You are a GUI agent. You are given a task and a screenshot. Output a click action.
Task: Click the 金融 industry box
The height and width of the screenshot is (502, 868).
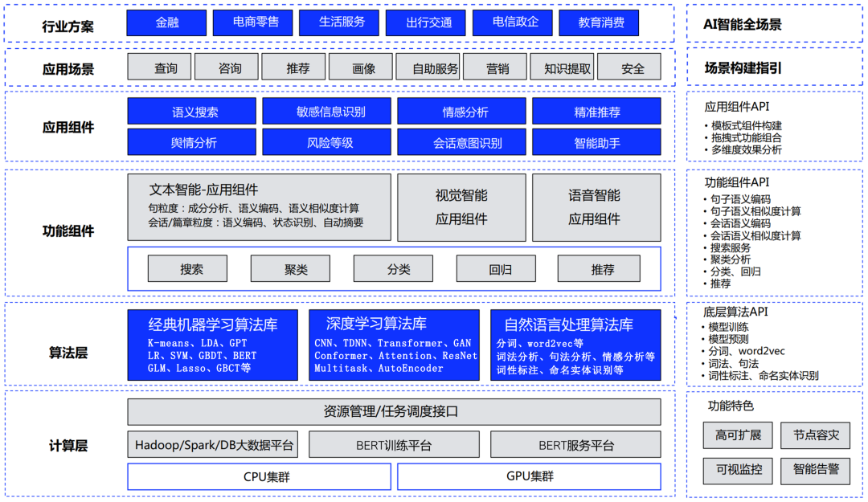click(x=166, y=22)
